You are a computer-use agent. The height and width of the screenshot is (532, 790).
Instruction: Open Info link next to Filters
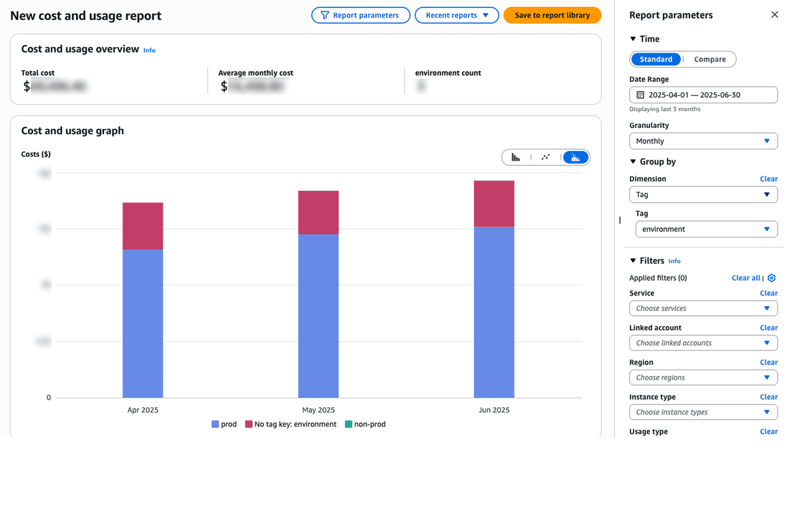pyautogui.click(x=674, y=261)
